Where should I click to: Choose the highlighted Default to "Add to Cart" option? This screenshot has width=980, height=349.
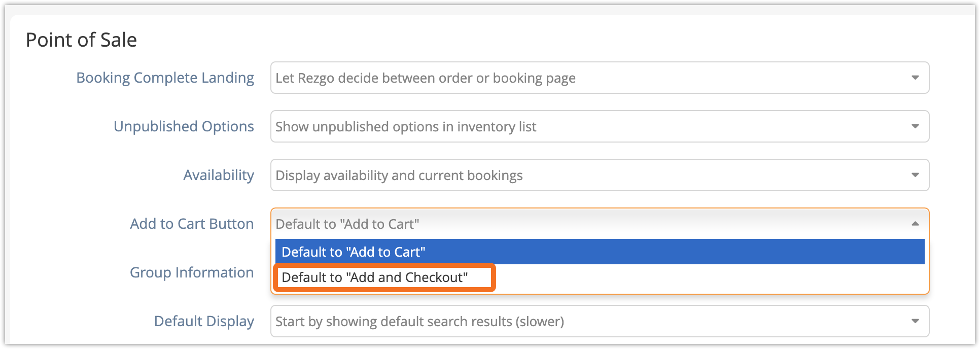[600, 252]
